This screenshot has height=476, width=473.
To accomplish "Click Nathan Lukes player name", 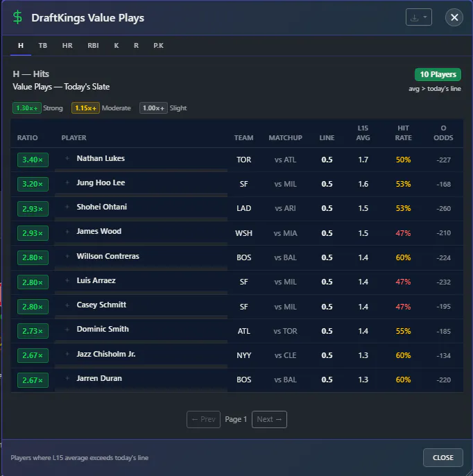I will tap(101, 158).
